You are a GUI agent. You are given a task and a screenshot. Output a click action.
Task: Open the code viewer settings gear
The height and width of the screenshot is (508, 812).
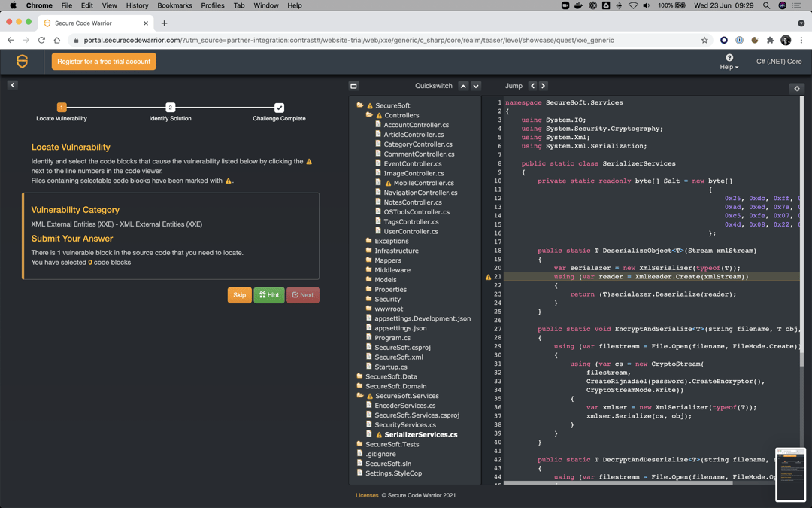click(x=797, y=89)
